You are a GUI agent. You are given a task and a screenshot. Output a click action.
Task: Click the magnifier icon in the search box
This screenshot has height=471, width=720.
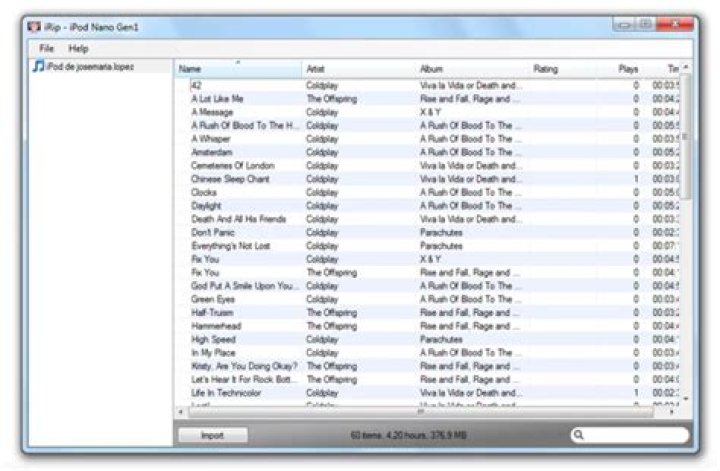579,435
